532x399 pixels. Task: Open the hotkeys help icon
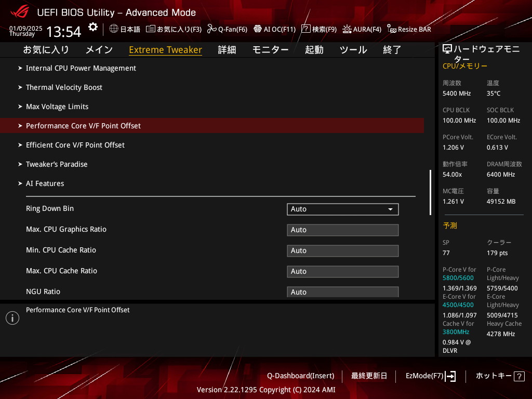pos(518,376)
